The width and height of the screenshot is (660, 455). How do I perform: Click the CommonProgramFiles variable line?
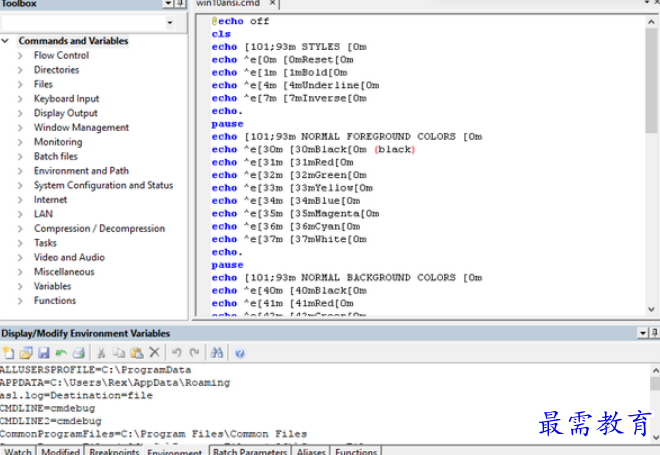(154, 434)
